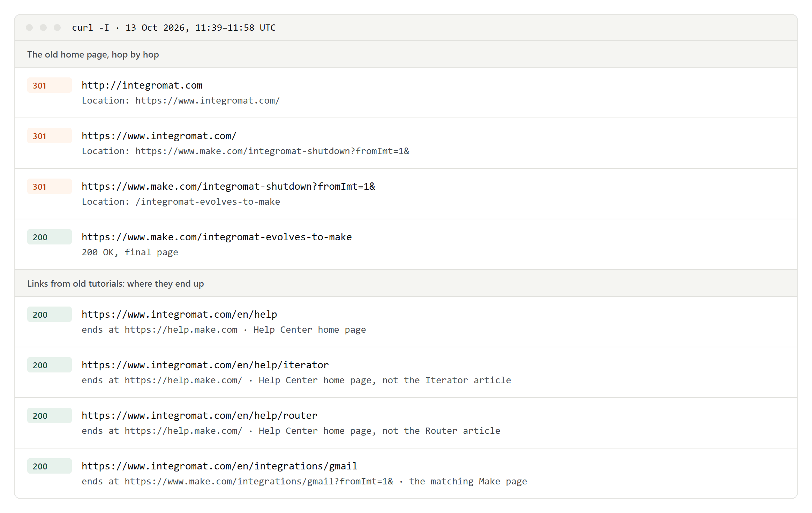Click 'Location: https://www.integromat.com/' line
The height and width of the screenshot is (513, 812).
click(x=181, y=100)
